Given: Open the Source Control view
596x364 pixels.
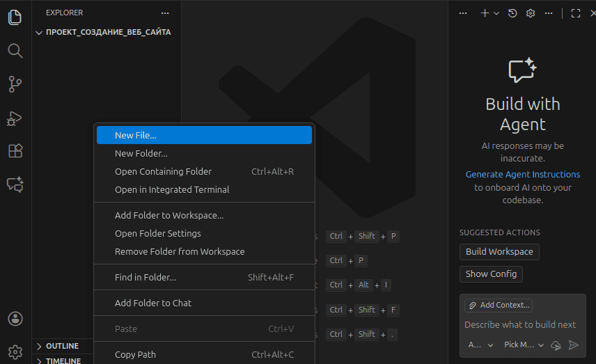Looking at the screenshot, I should click(15, 84).
